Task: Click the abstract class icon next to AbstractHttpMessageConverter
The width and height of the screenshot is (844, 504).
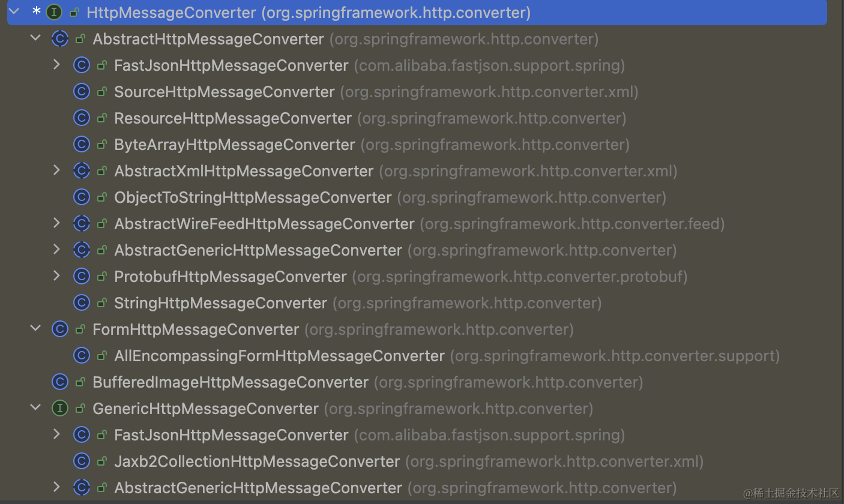Action: click(60, 38)
